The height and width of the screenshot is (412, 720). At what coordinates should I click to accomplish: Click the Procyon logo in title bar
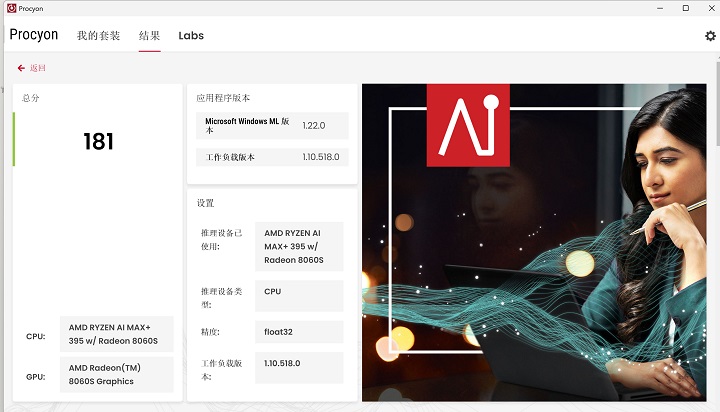(11, 8)
